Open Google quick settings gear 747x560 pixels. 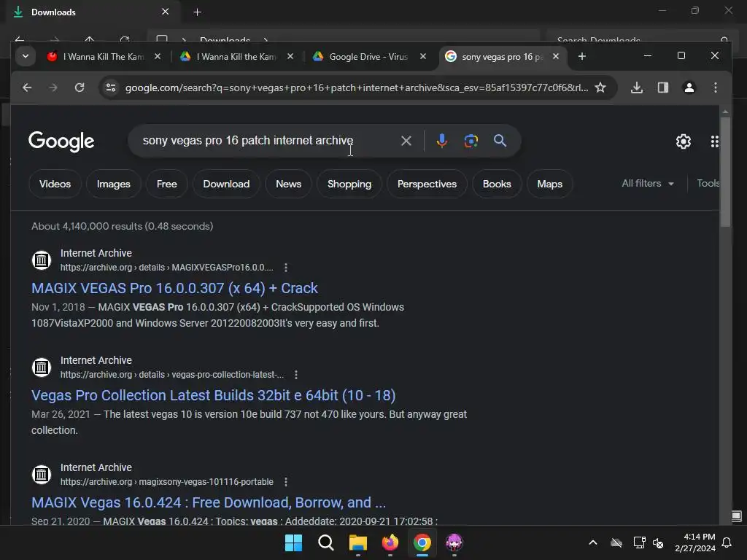(x=683, y=141)
